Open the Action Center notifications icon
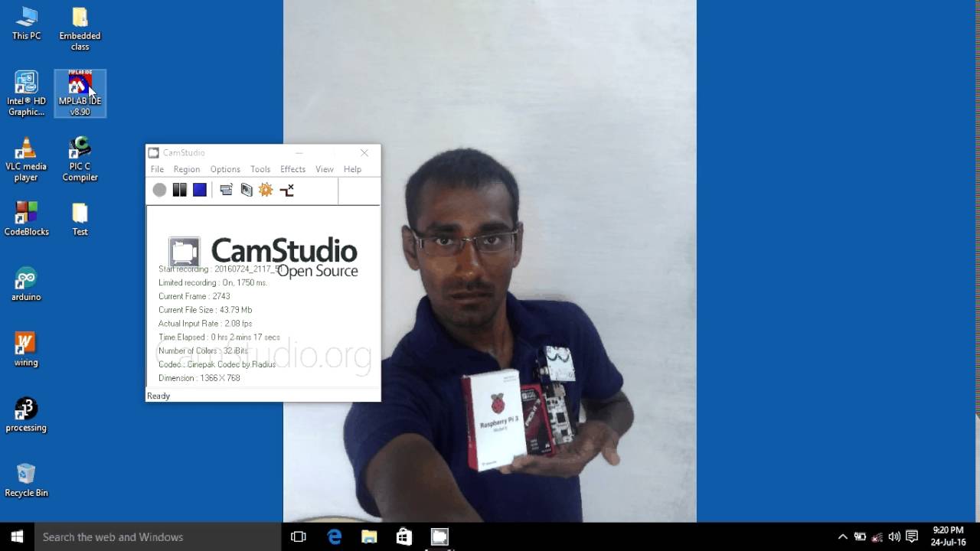The image size is (980, 551). 912,536
